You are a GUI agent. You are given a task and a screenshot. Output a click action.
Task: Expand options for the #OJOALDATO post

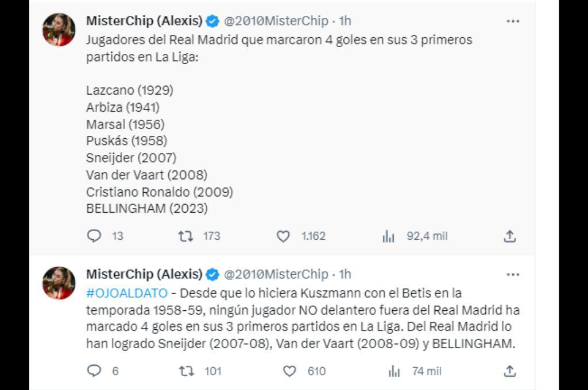512,274
